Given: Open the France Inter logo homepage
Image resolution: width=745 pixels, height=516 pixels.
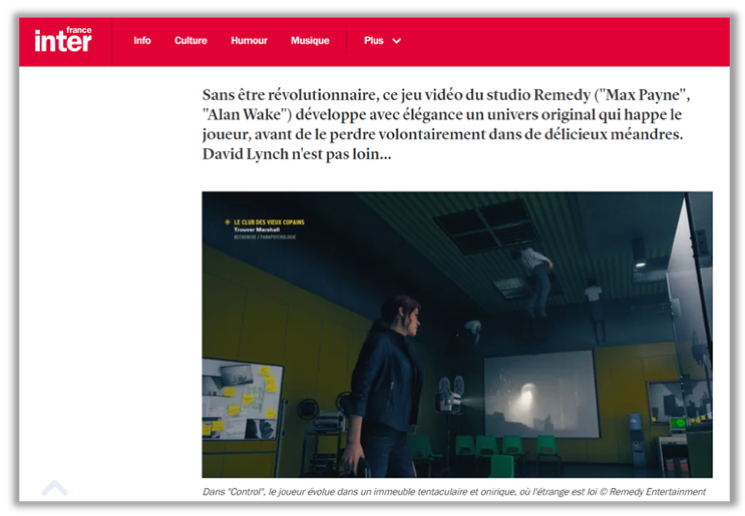Looking at the screenshot, I should click(x=63, y=40).
